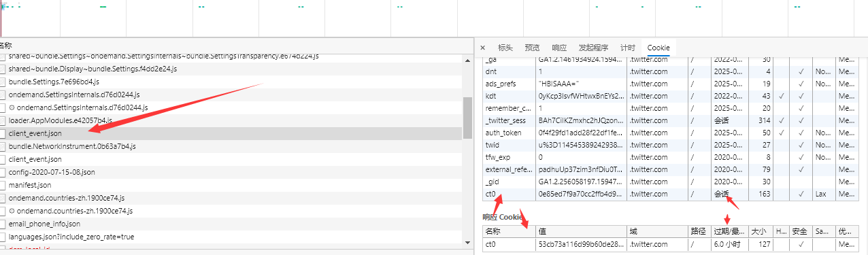
Task: Click the gear preflight icon beside ondemand.countries-zh.1900ce74.js
Action: (x=12, y=211)
